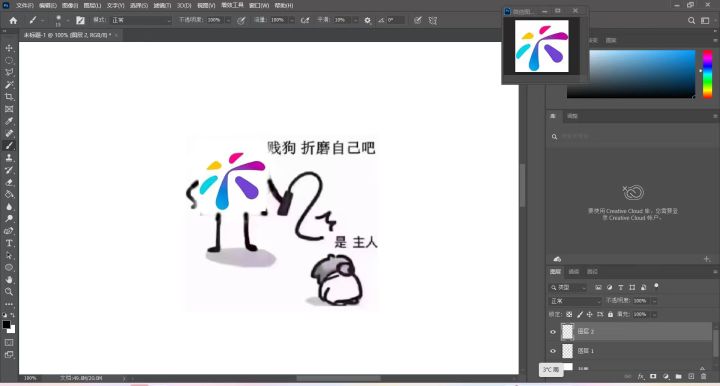Open the 文字(Y) menu
This screenshot has height=386, width=720.
tap(116, 6)
